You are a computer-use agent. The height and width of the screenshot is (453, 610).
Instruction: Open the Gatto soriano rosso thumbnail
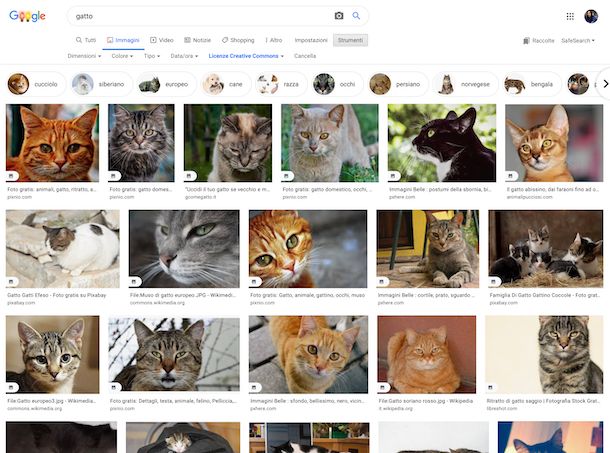coord(427,355)
